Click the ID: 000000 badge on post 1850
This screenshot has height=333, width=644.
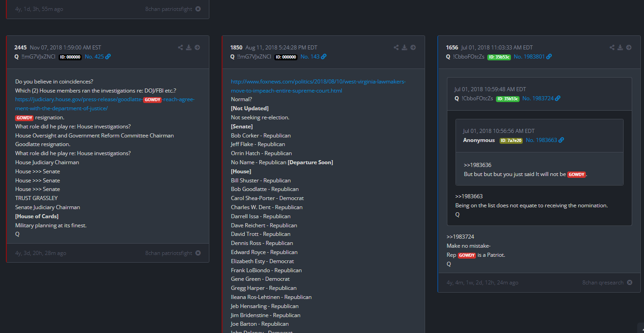click(286, 57)
